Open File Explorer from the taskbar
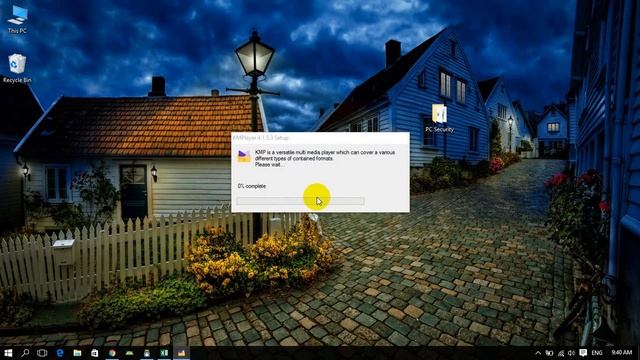The image size is (640, 360). [x=77, y=353]
